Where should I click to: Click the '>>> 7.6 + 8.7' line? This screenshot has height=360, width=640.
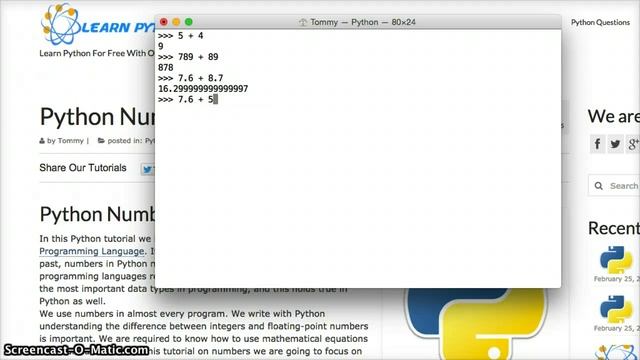[191, 78]
